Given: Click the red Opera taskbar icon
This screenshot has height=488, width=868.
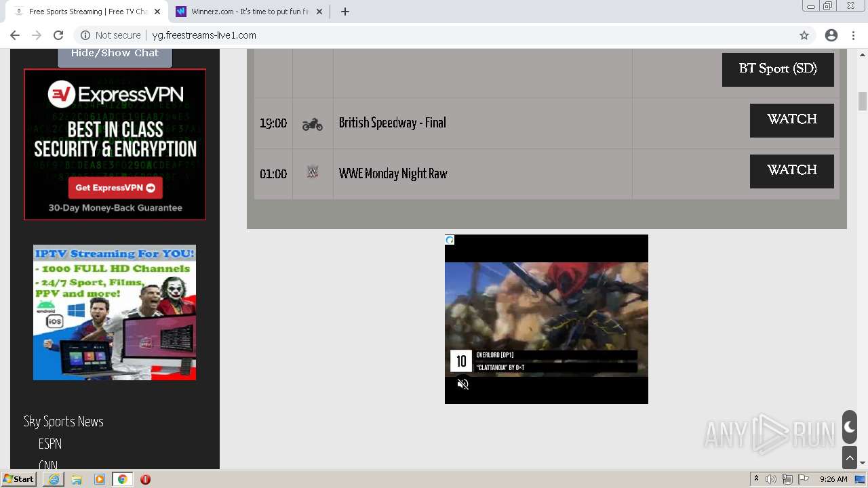Looking at the screenshot, I should (x=145, y=479).
